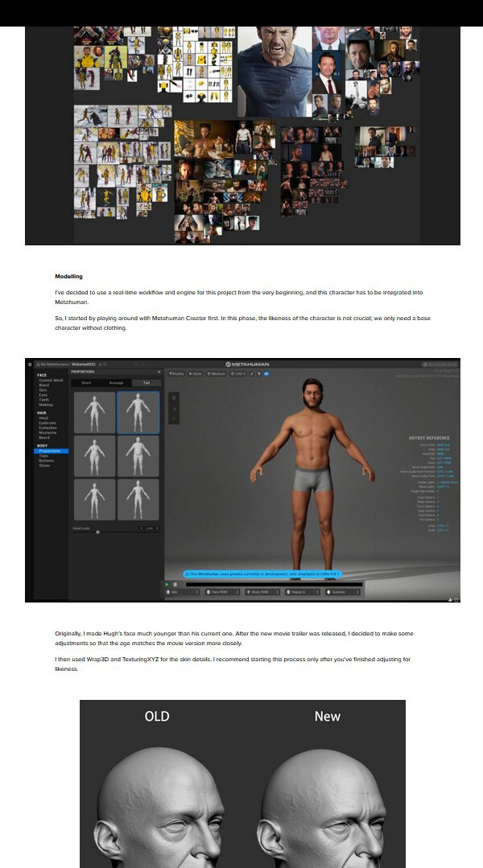Screen dimensions: 483x868
Task: Select Proportions in the Body list
Action: click(51, 451)
